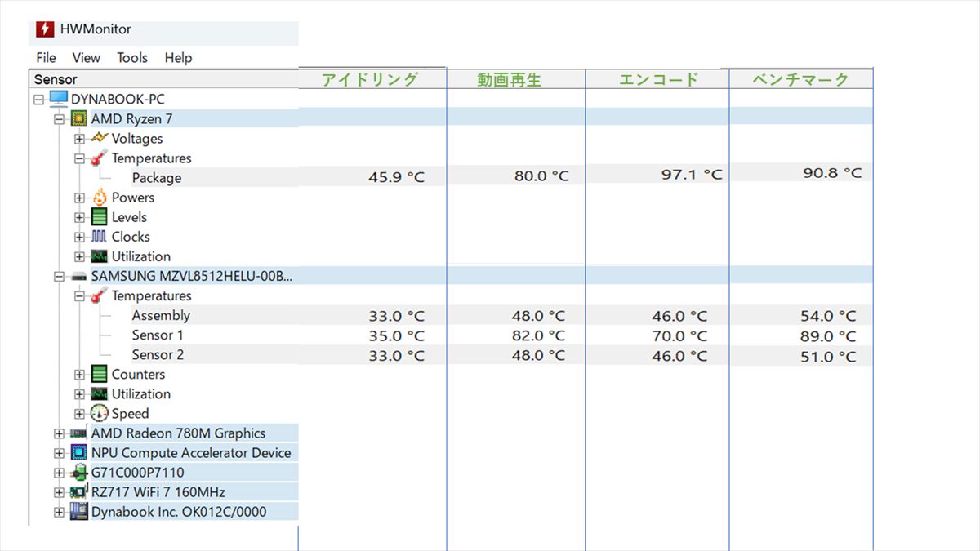Screen dimensions: 980x551
Task: Select the CPU Package temperature row
Action: click(157, 178)
